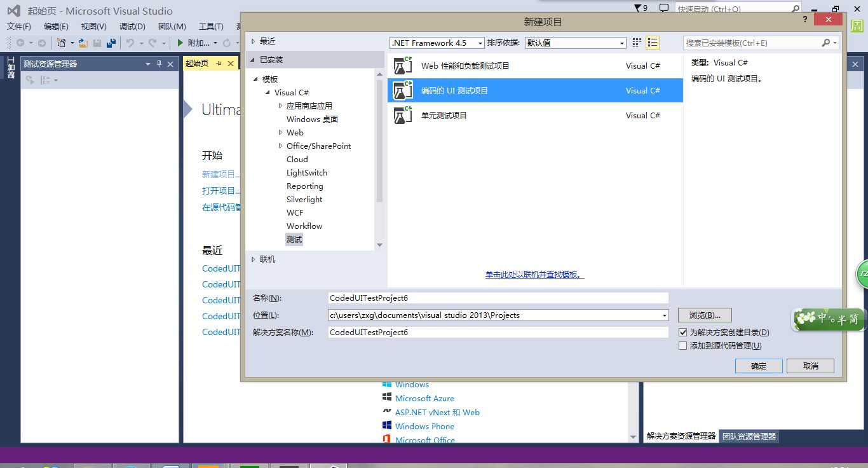Screen dimensions: 868x468
Task: Click the Web 性能和负载测试项目 template icon
Action: [x=403, y=66]
